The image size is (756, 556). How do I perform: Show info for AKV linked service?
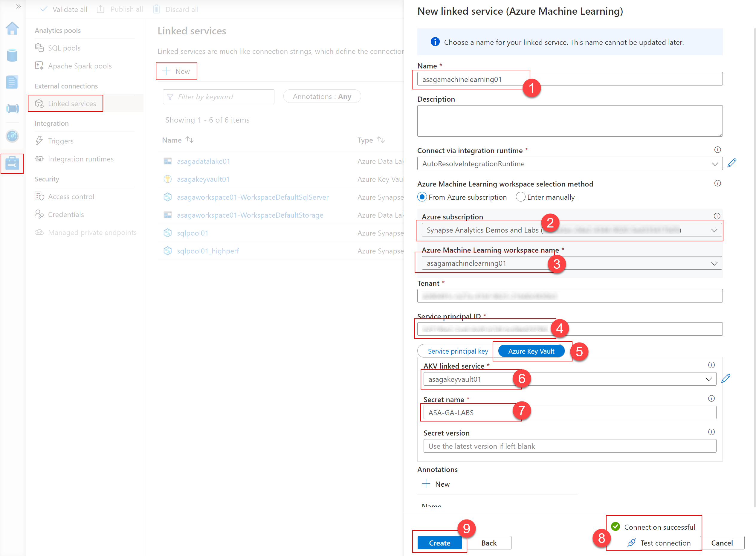tap(711, 365)
